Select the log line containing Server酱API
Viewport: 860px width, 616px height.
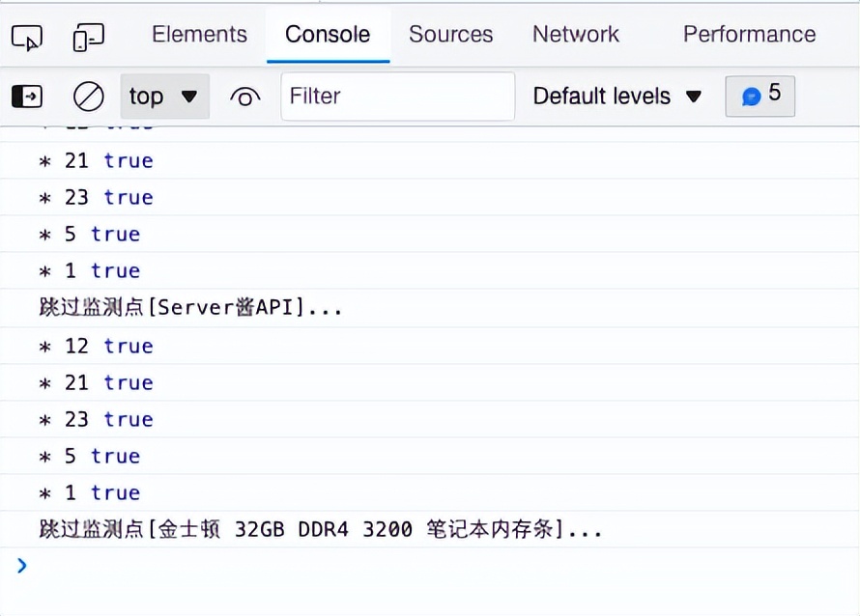click(x=430, y=308)
